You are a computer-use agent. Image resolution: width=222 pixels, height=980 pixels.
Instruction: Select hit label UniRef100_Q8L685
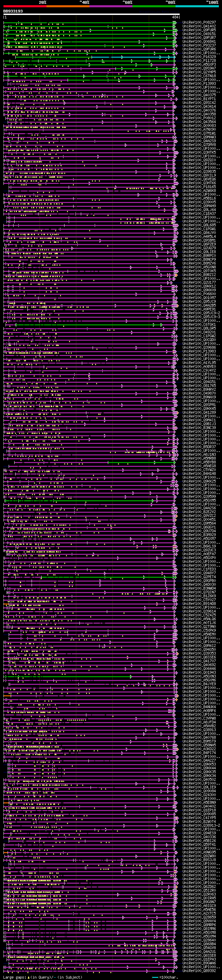[199, 225]
